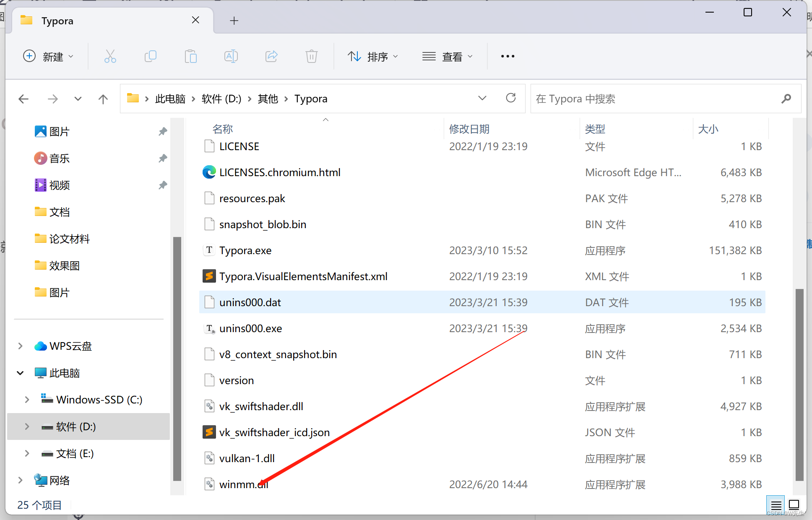The height and width of the screenshot is (520, 812).
Task: Go up one folder level arrow
Action: tap(103, 99)
